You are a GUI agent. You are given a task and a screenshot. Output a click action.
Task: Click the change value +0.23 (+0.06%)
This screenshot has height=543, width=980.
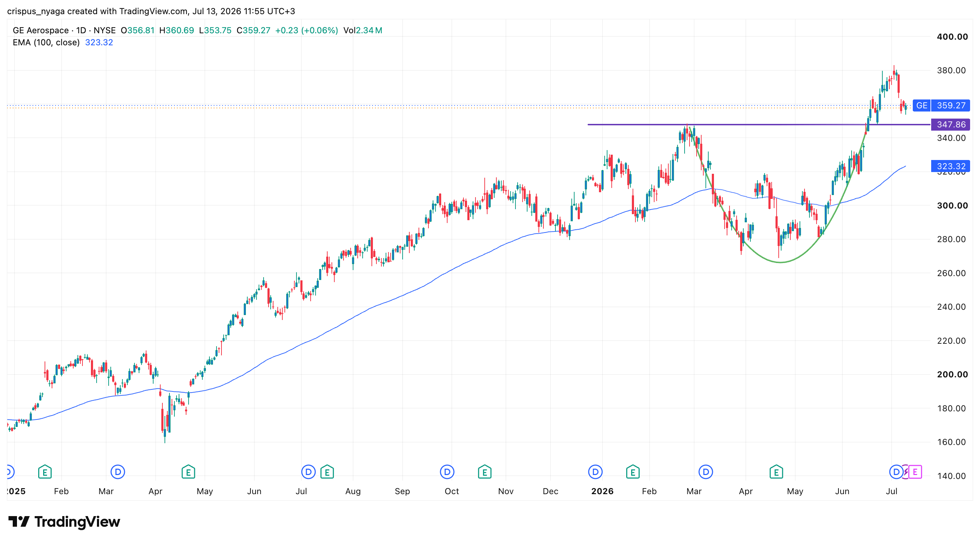click(307, 30)
